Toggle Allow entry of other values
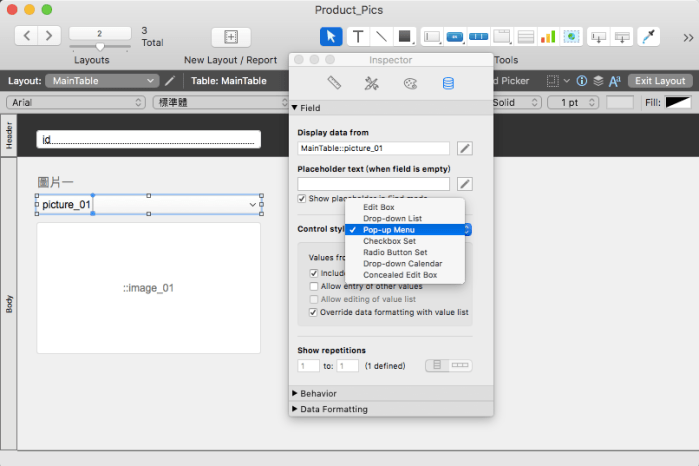 [314, 286]
